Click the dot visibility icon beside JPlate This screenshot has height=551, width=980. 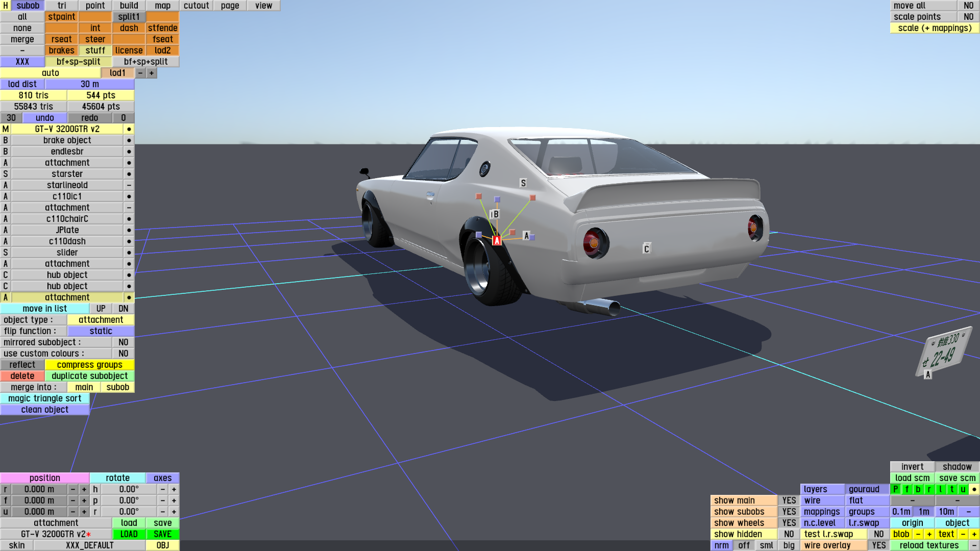[x=129, y=230]
